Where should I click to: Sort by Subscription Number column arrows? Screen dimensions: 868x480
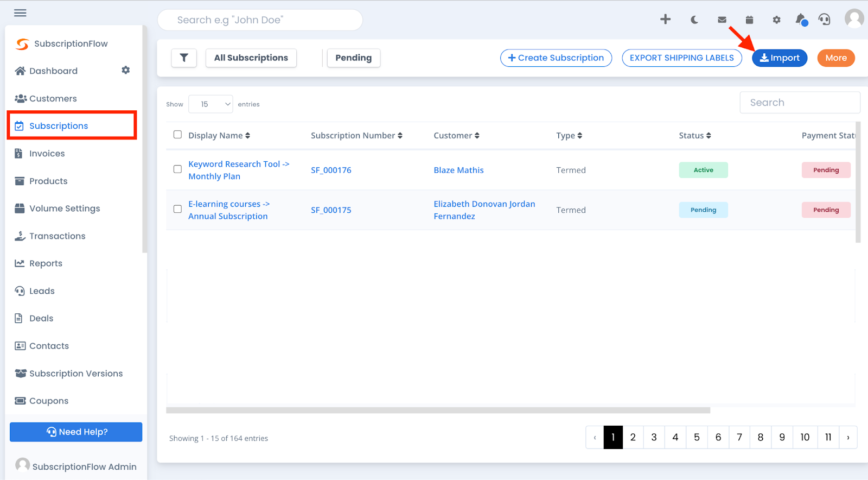click(x=400, y=136)
